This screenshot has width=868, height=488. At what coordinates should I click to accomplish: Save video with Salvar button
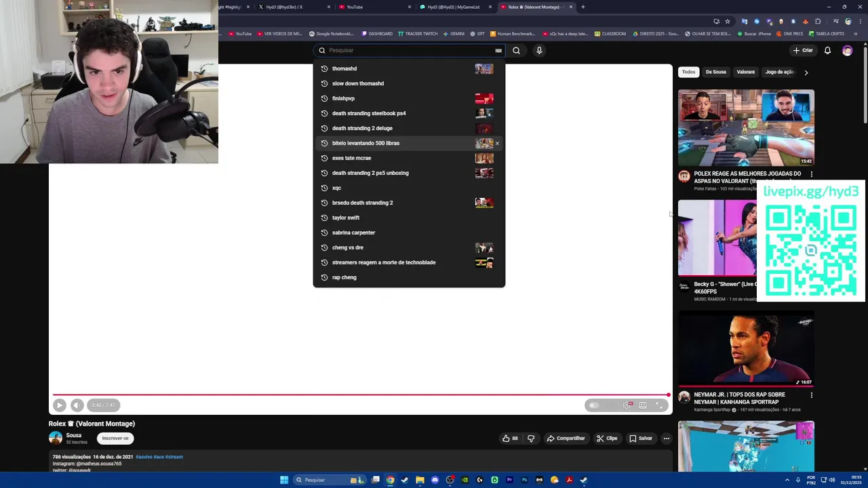point(641,439)
